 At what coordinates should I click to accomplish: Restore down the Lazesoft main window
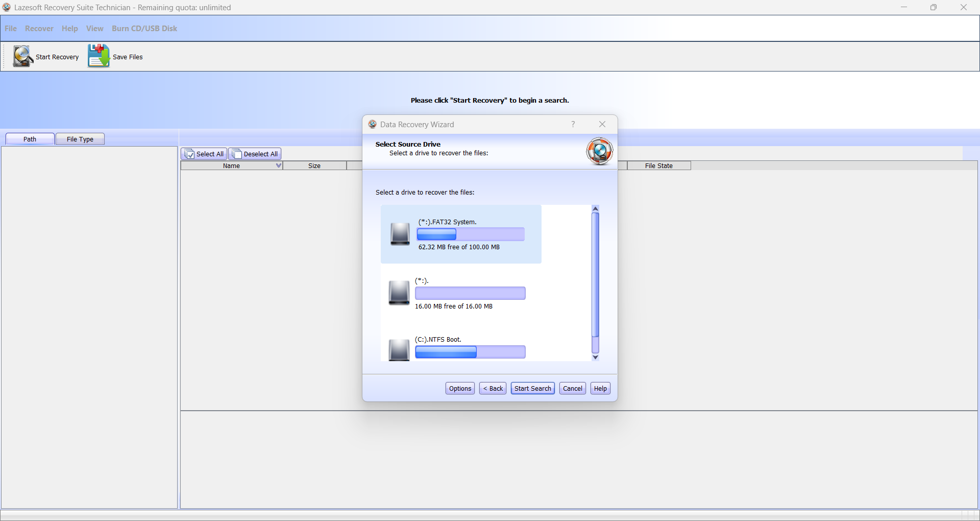pyautogui.click(x=934, y=7)
